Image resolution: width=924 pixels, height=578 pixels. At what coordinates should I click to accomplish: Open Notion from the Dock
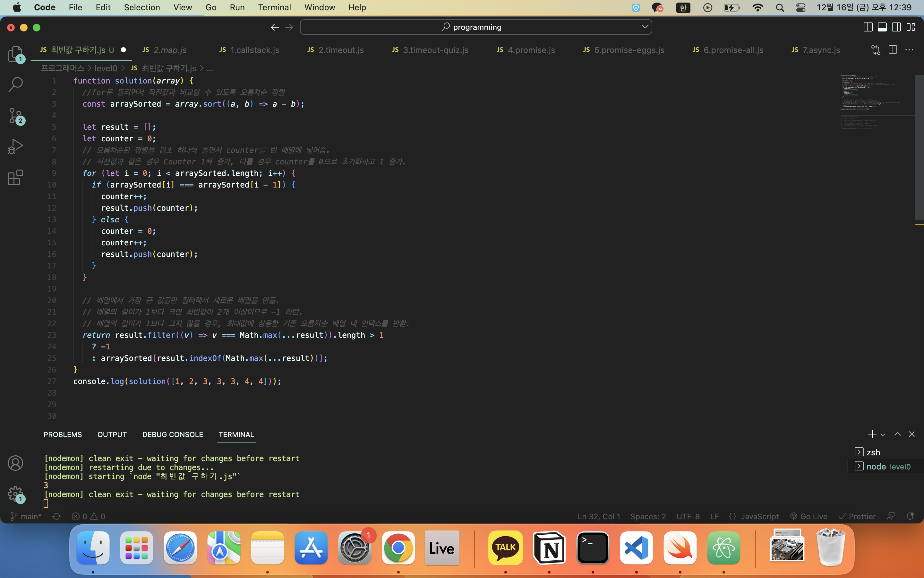click(549, 548)
